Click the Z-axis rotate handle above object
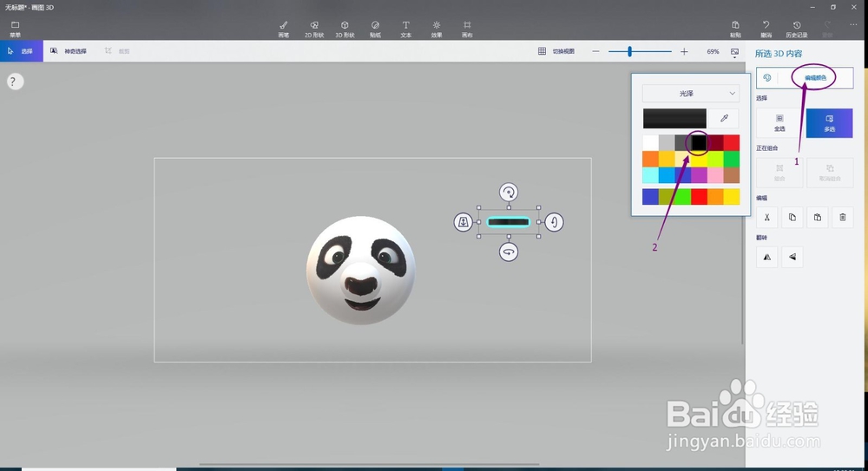 tap(509, 192)
